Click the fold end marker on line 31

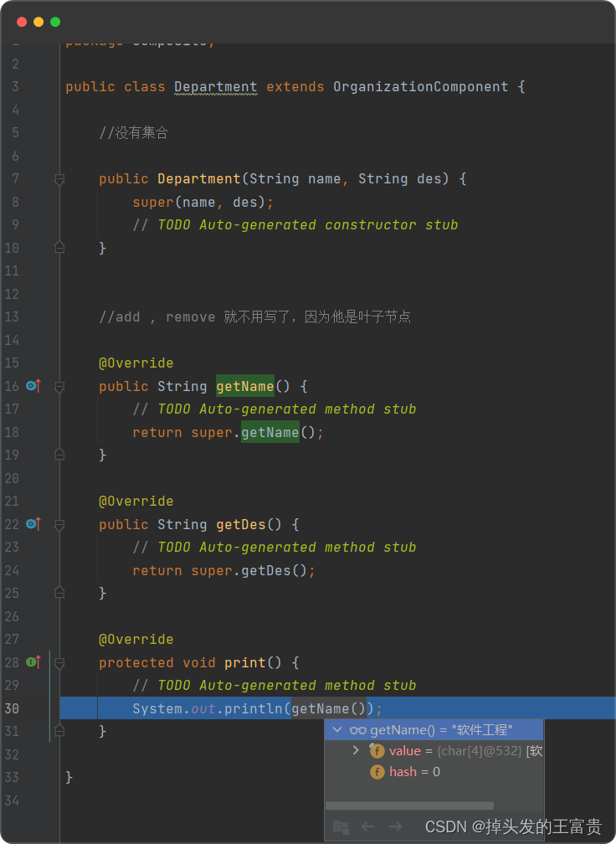[x=59, y=731]
